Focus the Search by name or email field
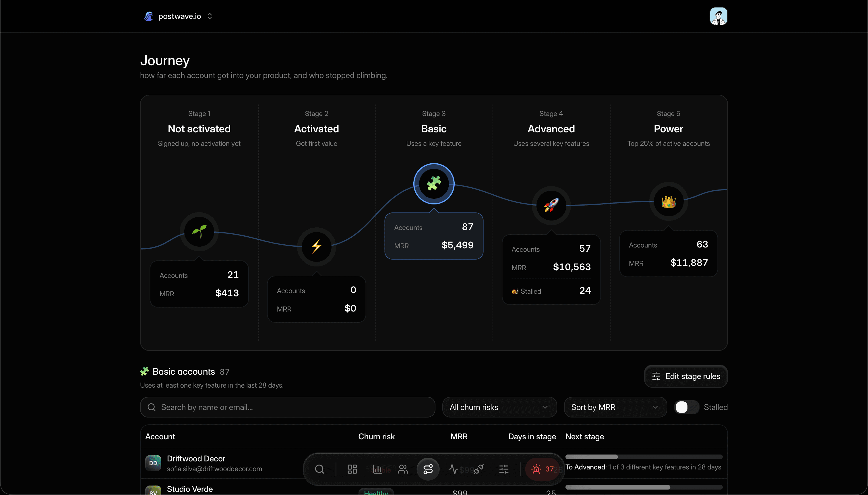Viewport: 868px width, 495px height. [288, 407]
